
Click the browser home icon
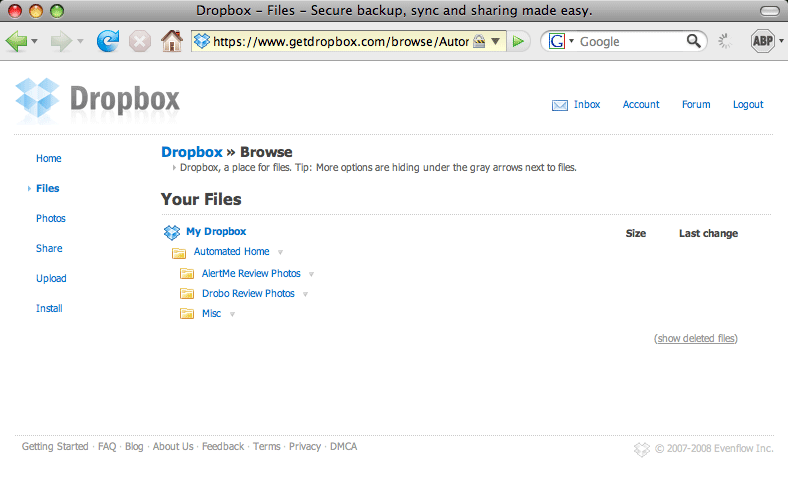172,42
